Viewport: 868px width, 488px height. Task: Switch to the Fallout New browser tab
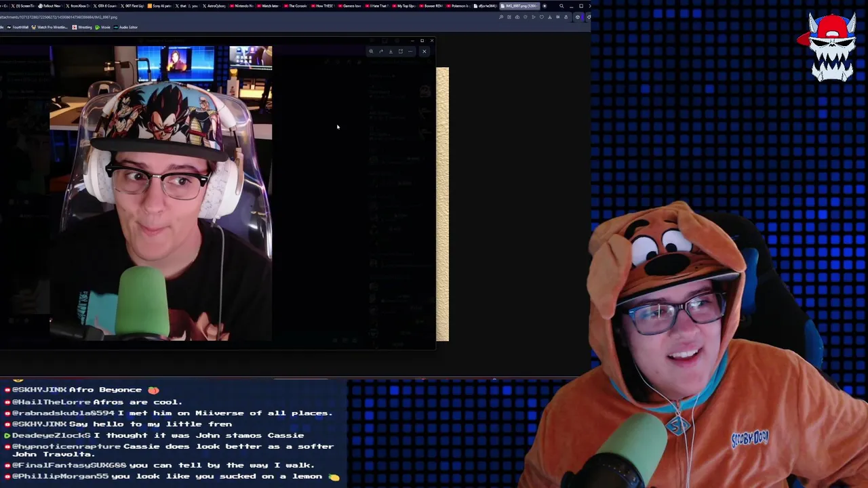click(x=50, y=6)
